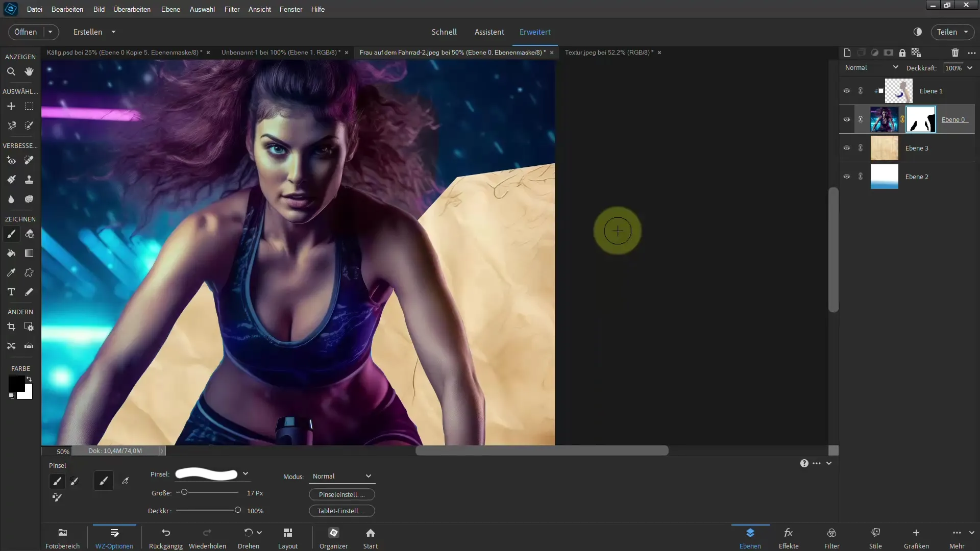Select the Zoom tool in the toolbox
The width and height of the screenshot is (980, 551).
point(11,72)
